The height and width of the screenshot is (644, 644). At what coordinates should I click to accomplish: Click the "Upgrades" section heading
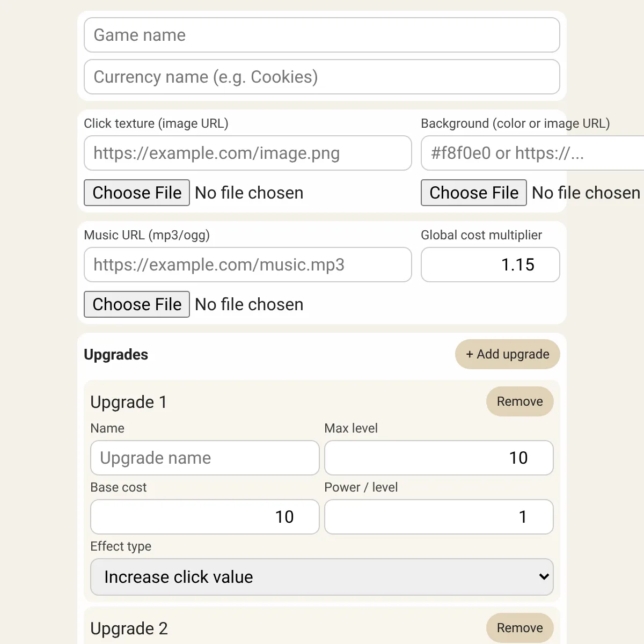click(116, 355)
